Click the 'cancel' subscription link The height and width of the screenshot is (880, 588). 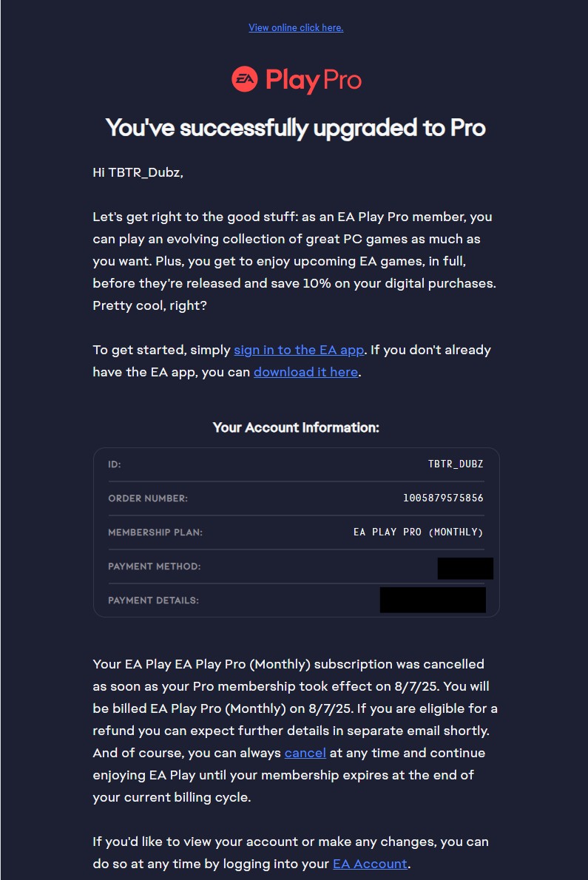[305, 753]
